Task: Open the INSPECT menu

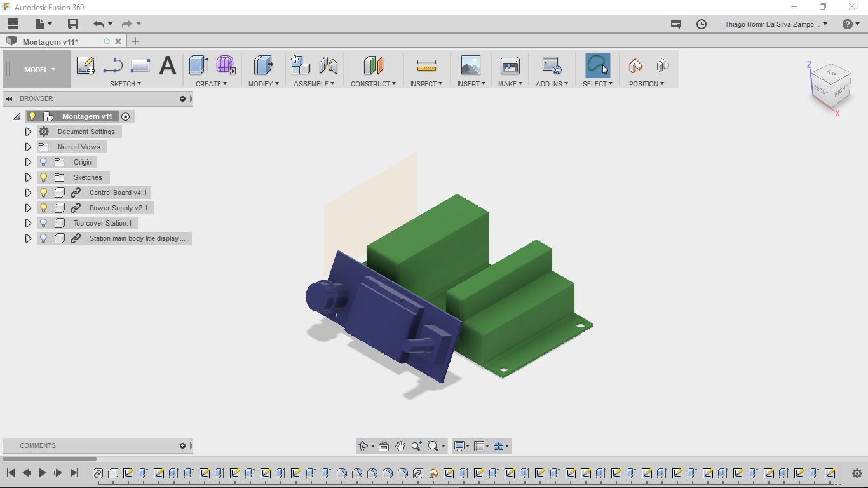Action: tap(426, 84)
